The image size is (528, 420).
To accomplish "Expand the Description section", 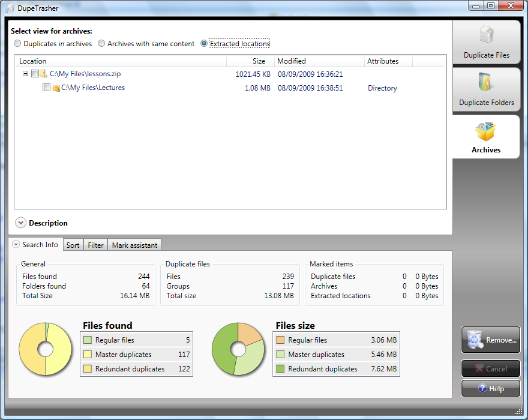I will pyautogui.click(x=20, y=223).
